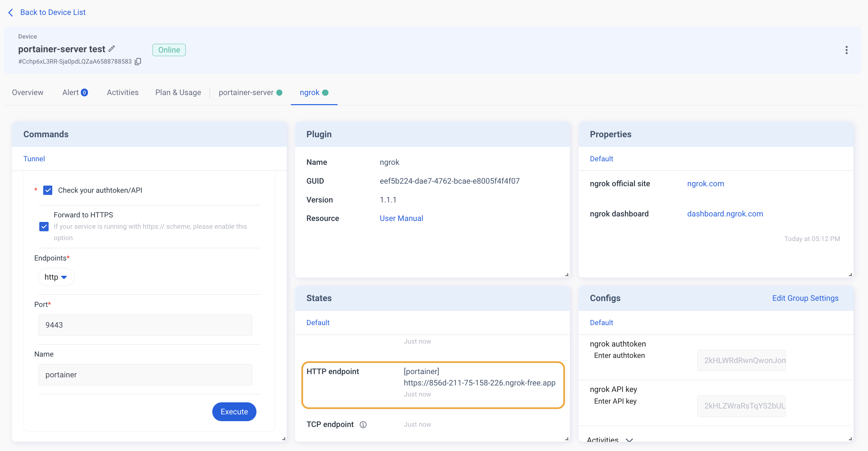Select the Default tab under Configs

coord(601,322)
